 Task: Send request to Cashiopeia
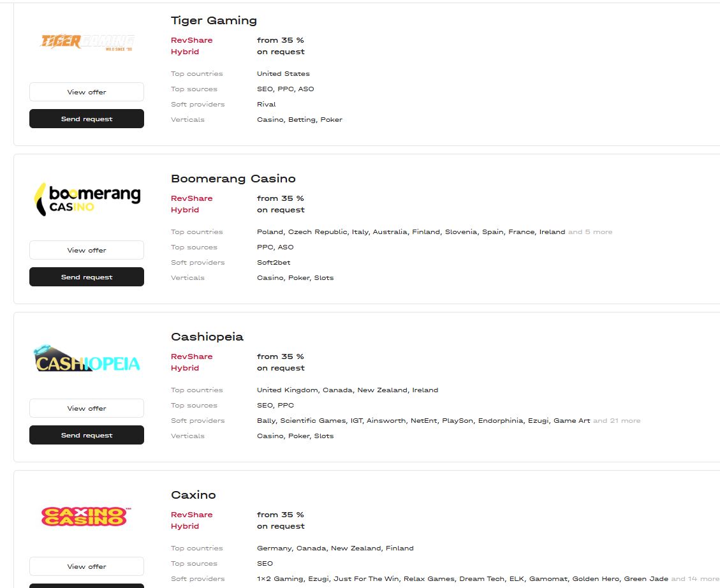87,435
